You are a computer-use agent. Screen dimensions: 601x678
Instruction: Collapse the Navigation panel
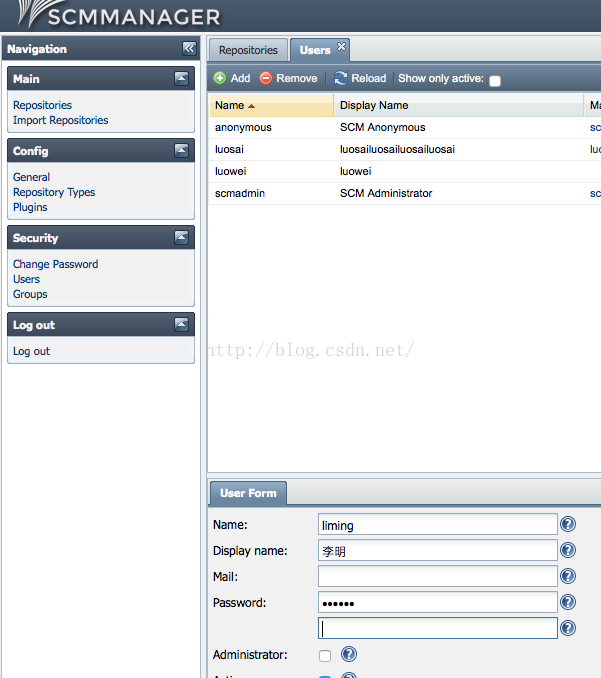(189, 48)
